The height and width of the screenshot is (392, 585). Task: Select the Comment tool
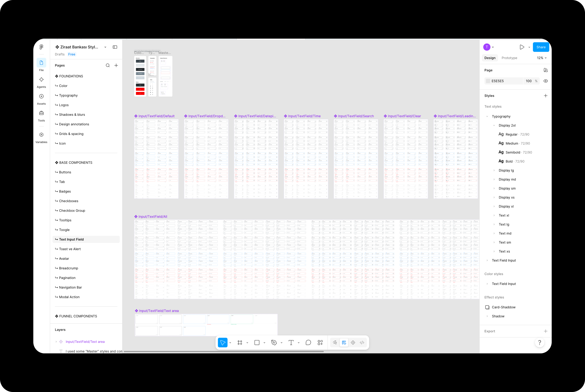(308, 342)
